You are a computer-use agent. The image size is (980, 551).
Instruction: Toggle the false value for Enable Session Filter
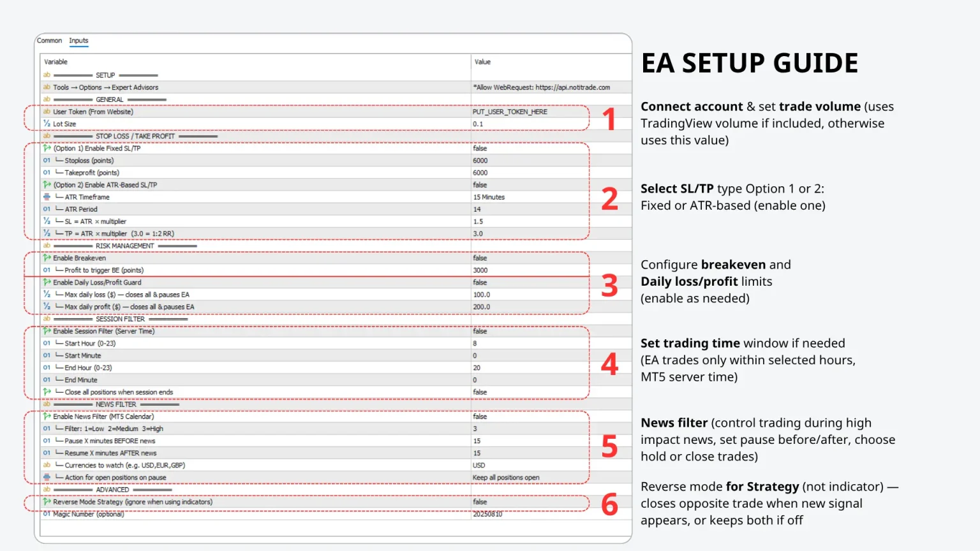click(480, 332)
